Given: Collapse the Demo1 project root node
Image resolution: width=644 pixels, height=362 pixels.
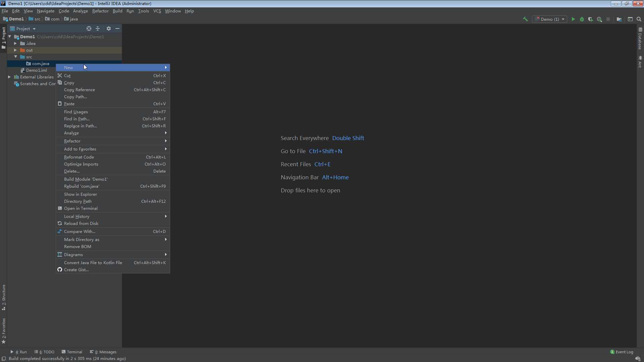Looking at the screenshot, I should pos(10,37).
